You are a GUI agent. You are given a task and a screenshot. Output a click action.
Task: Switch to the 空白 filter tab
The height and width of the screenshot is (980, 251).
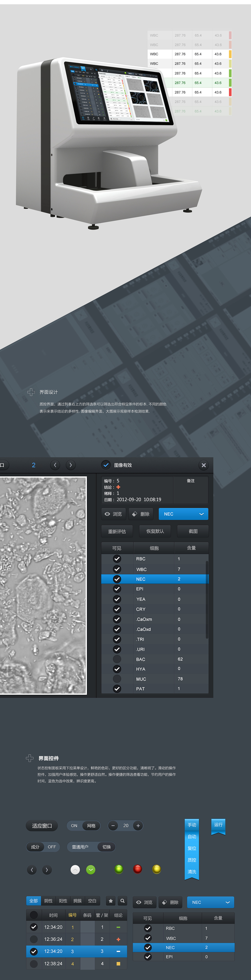tap(92, 901)
